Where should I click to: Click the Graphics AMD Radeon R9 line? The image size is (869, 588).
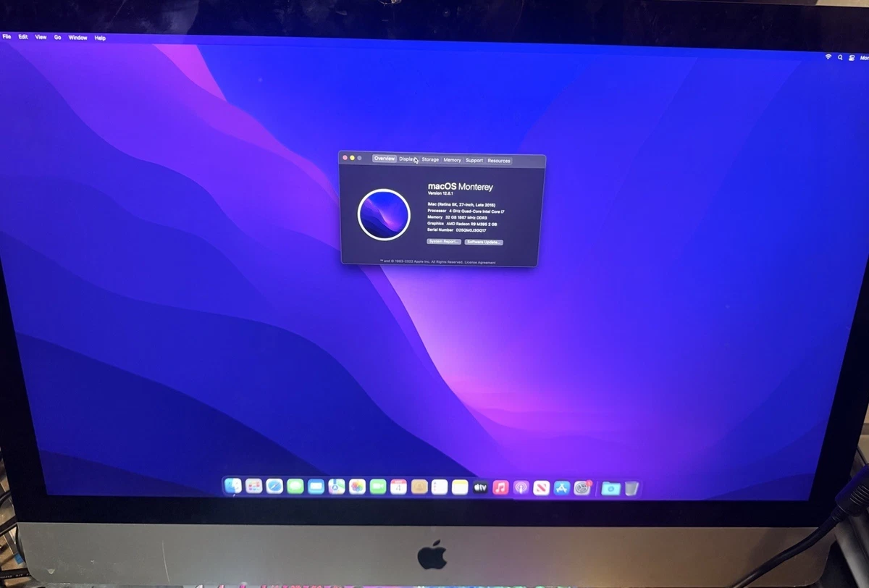[463, 224]
